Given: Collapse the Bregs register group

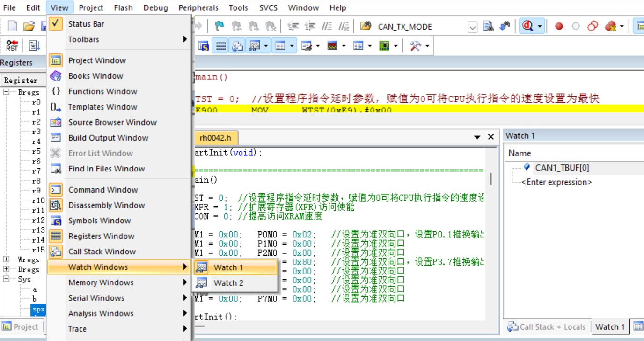Looking at the screenshot, I should click(x=7, y=92).
